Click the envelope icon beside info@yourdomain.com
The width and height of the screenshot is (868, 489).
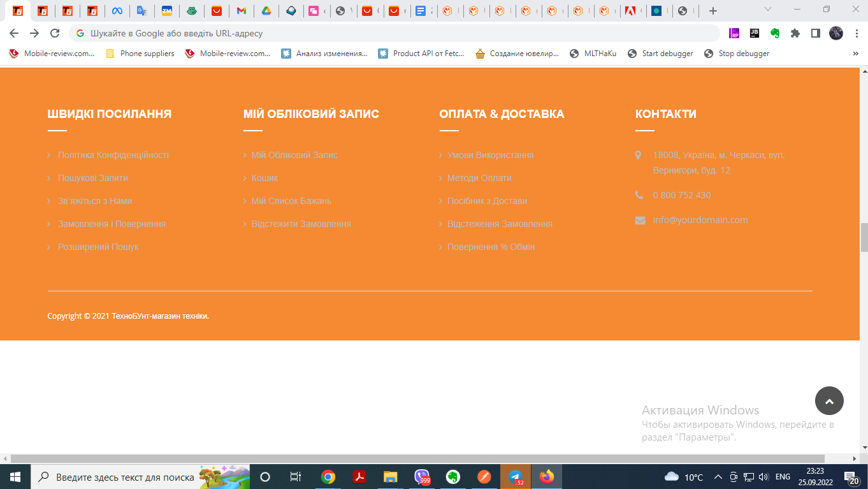640,220
